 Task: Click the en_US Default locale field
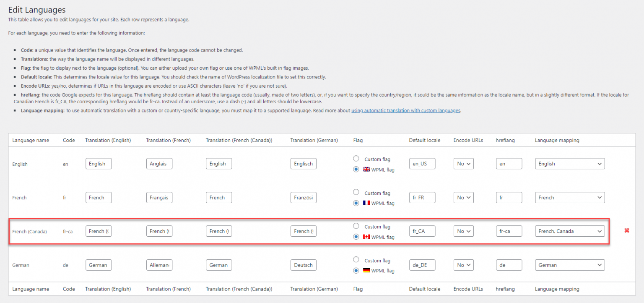coord(422,163)
